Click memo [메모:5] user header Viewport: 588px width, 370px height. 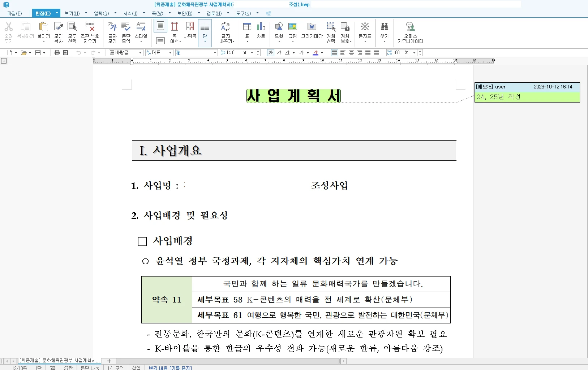coord(527,87)
